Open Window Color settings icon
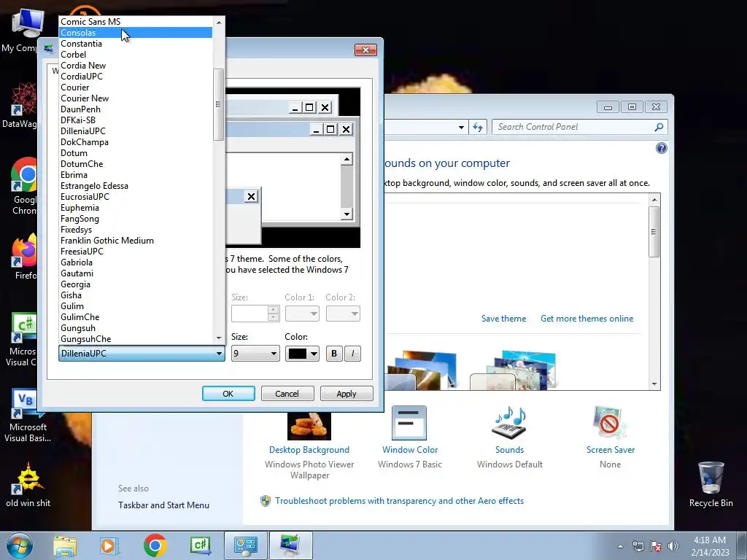Image resolution: width=747 pixels, height=560 pixels. pos(409,423)
